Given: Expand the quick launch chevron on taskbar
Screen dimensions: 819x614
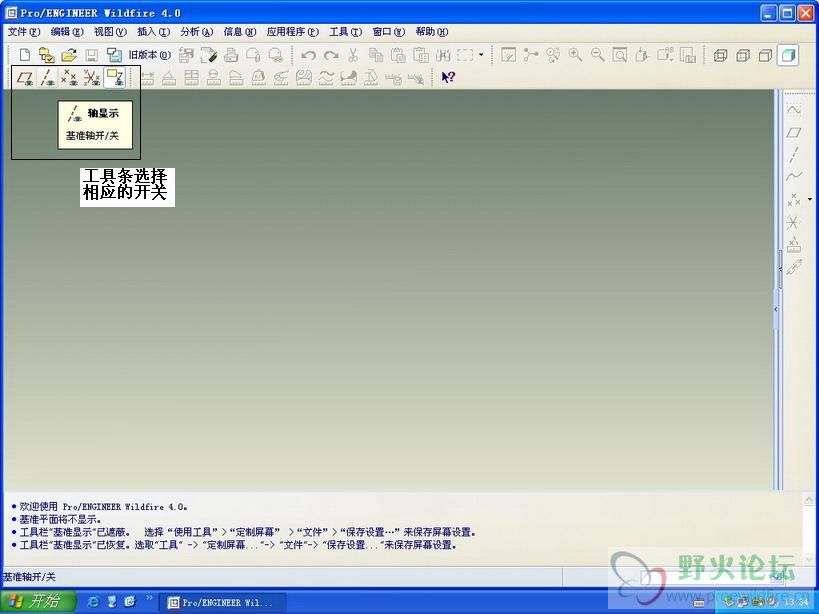Looking at the screenshot, I should pyautogui.click(x=149, y=597).
